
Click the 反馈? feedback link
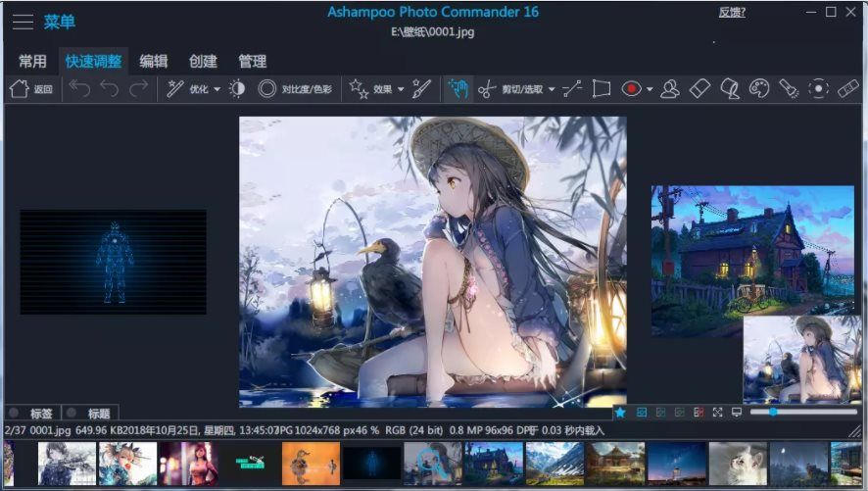click(732, 12)
